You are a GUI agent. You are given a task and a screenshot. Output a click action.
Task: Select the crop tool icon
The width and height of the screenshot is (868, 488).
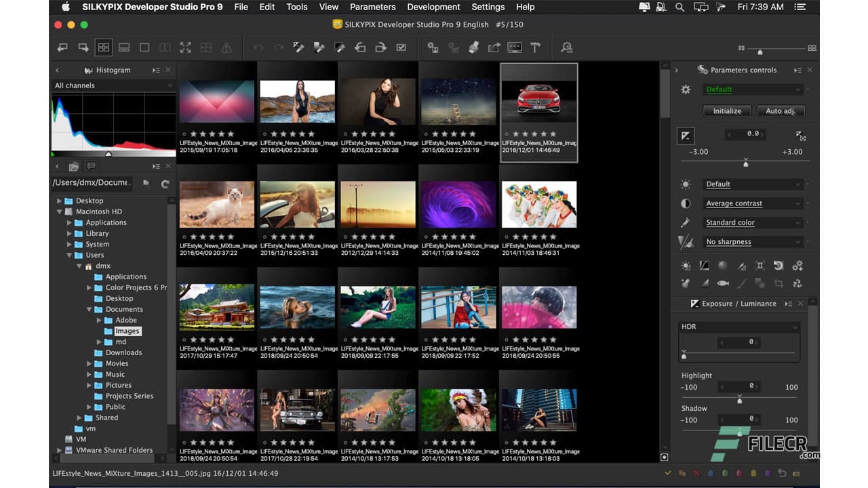[x=778, y=283]
